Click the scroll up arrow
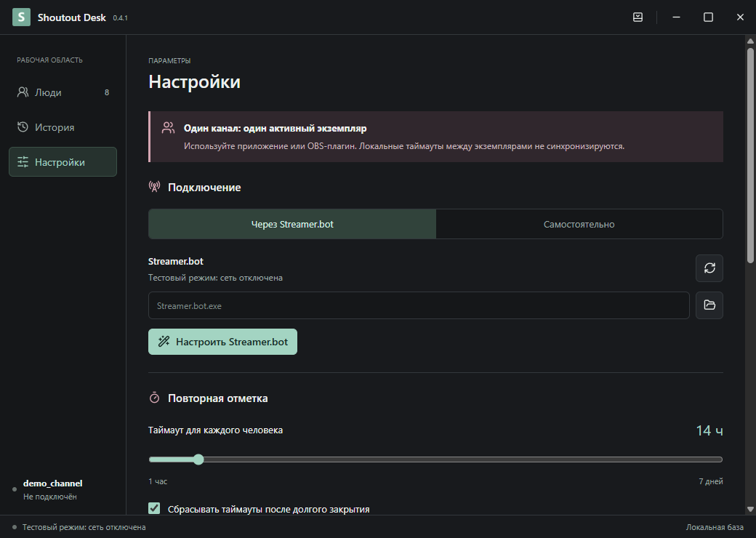 (750, 41)
